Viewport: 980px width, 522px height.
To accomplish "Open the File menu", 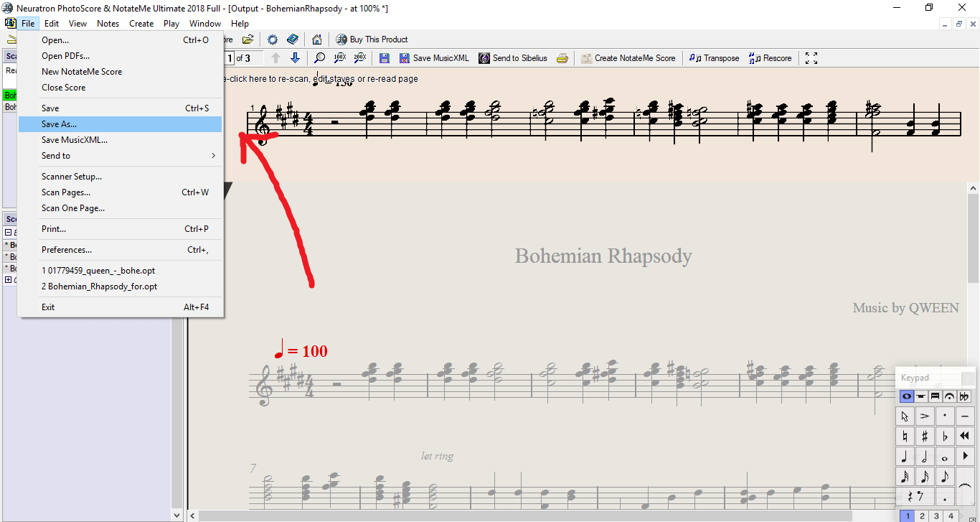I will click(28, 24).
